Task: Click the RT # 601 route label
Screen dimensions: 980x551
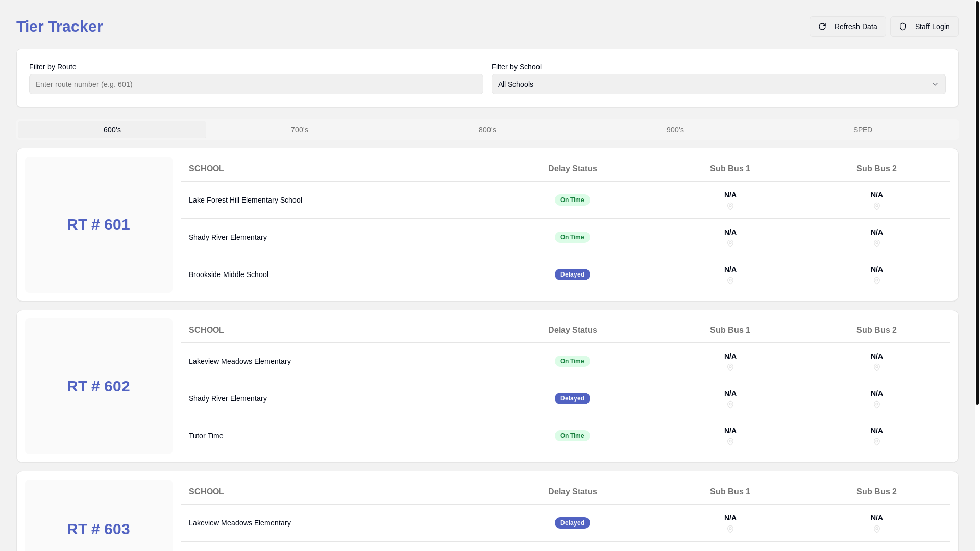Action: click(x=99, y=224)
